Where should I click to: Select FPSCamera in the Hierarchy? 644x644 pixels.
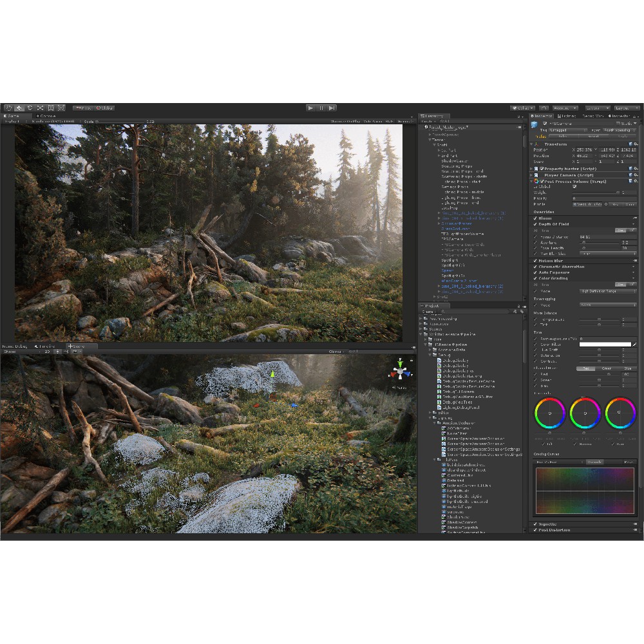tap(452, 239)
